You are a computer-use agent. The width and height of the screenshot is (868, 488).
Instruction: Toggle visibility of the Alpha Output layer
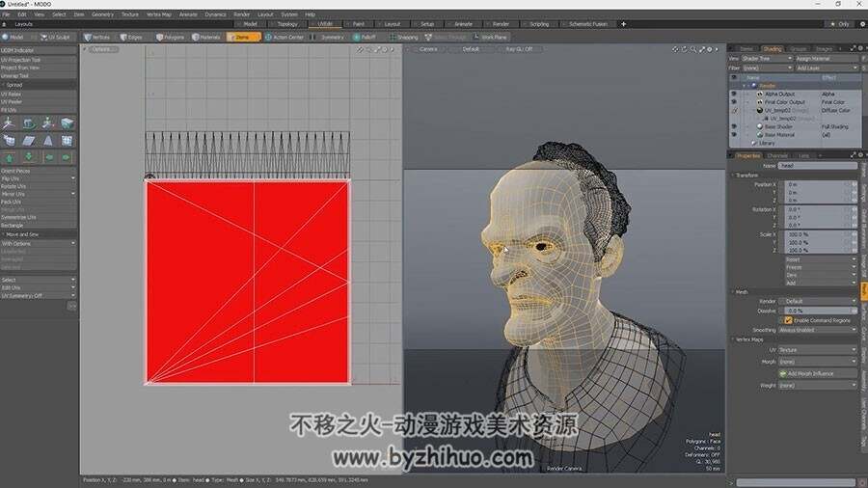point(734,95)
